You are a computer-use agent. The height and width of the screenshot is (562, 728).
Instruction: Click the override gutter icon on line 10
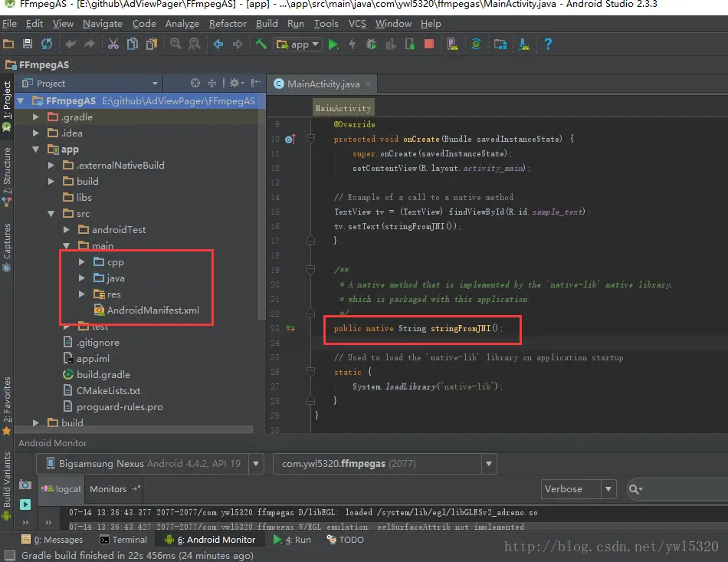tap(290, 139)
